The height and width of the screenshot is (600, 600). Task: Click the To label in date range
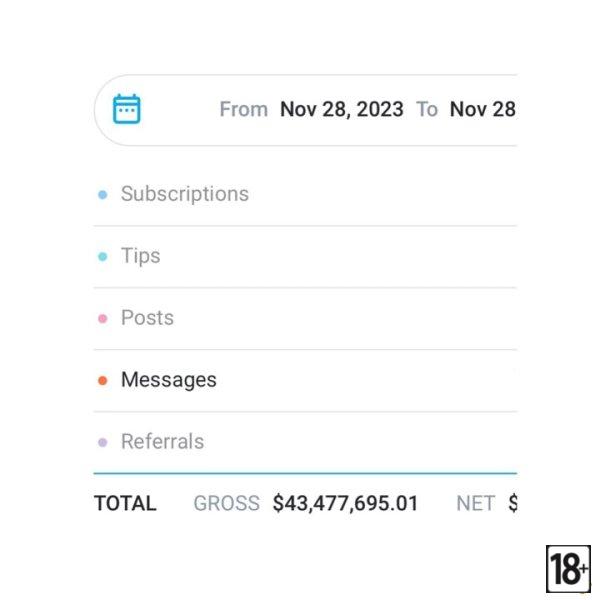(427, 109)
